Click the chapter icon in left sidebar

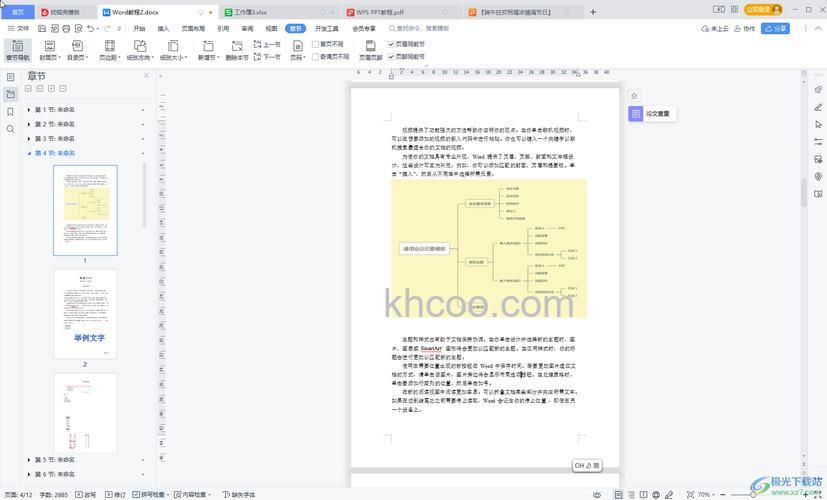(x=11, y=94)
